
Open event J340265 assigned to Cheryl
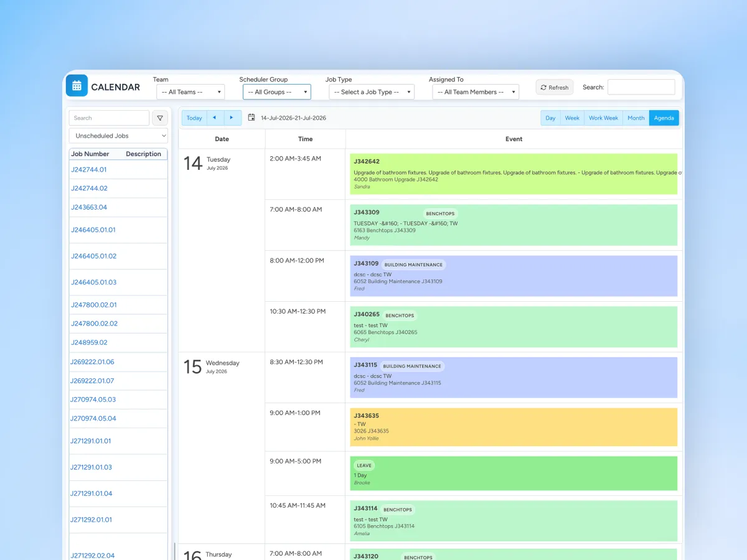514,327
